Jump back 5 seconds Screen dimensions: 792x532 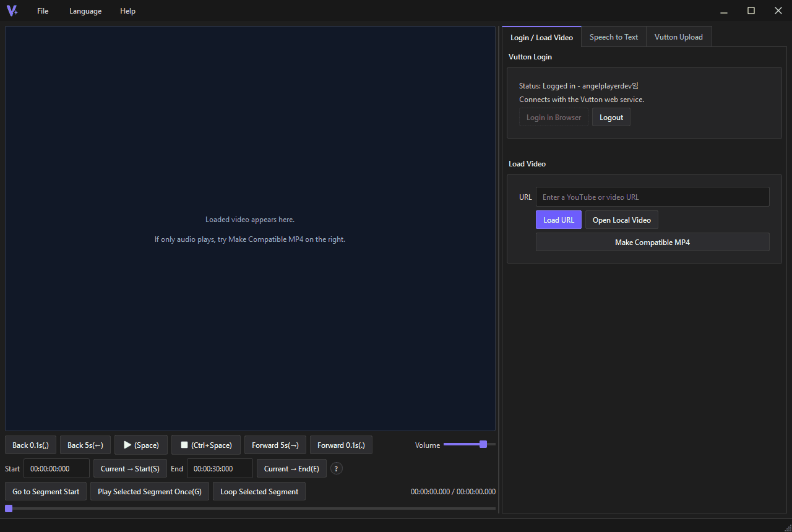click(x=85, y=445)
